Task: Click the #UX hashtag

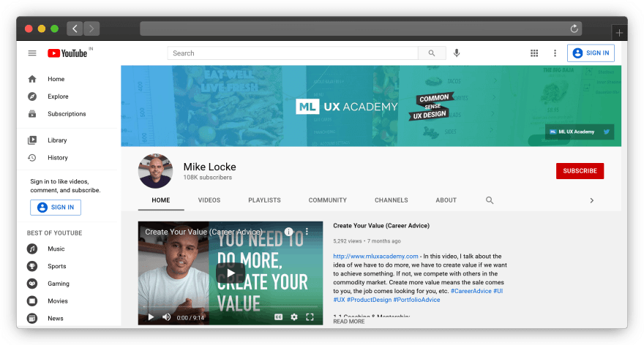Action: (x=339, y=300)
